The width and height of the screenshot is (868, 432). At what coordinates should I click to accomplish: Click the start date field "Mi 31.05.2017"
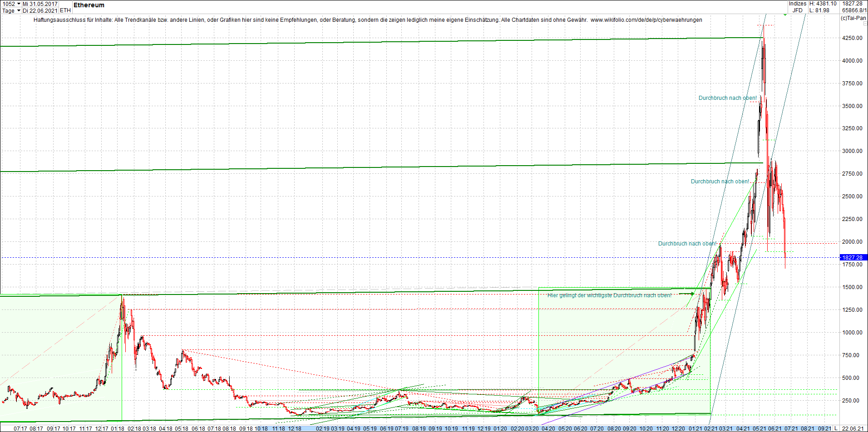coord(40,3)
